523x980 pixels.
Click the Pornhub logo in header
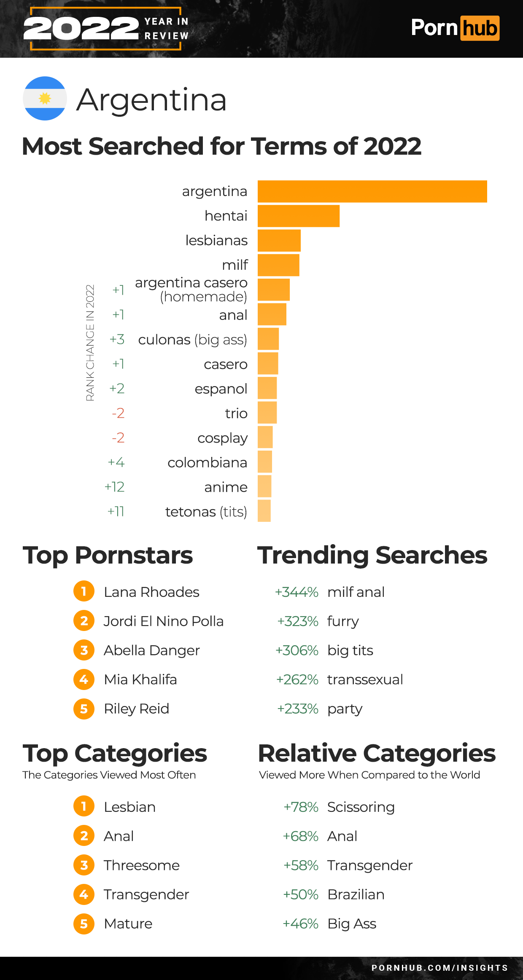(455, 28)
